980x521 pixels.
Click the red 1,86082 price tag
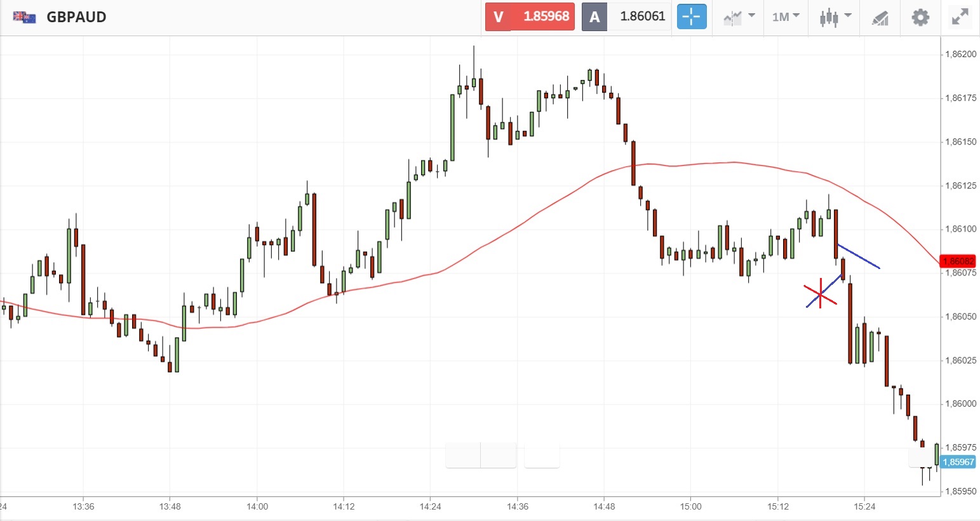coord(958,261)
